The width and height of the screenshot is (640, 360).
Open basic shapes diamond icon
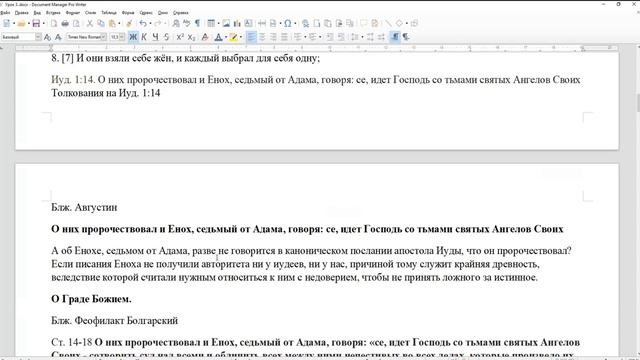[x=399, y=23]
